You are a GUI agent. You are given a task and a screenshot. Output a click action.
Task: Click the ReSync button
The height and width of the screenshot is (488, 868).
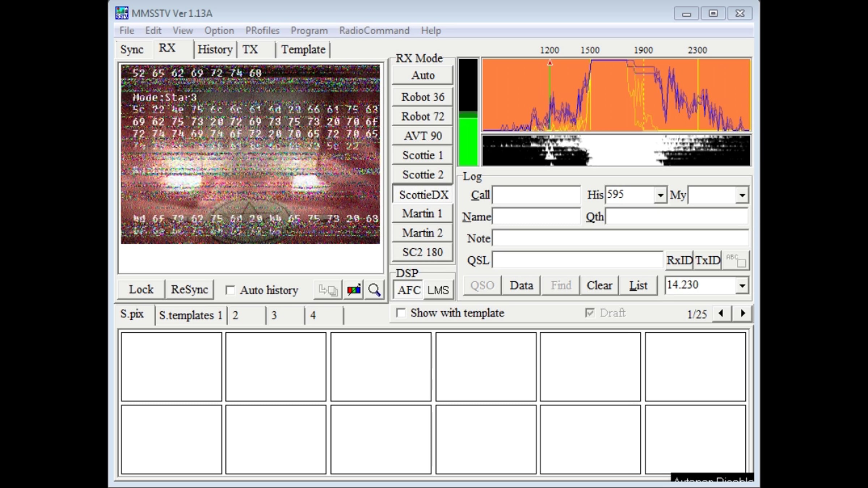(x=189, y=289)
